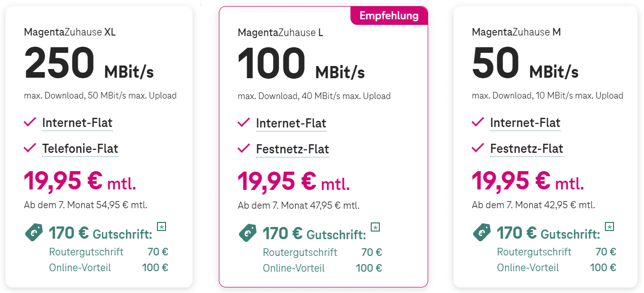The width and height of the screenshot is (644, 293).
Task: Click the 19,95 € mtl. price in XL card
Action: 80,181
